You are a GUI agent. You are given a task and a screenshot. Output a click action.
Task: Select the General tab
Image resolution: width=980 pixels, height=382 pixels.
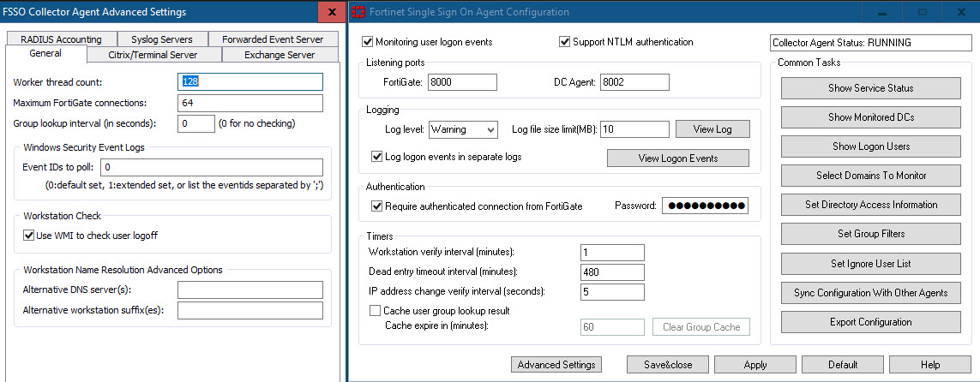[x=45, y=54]
